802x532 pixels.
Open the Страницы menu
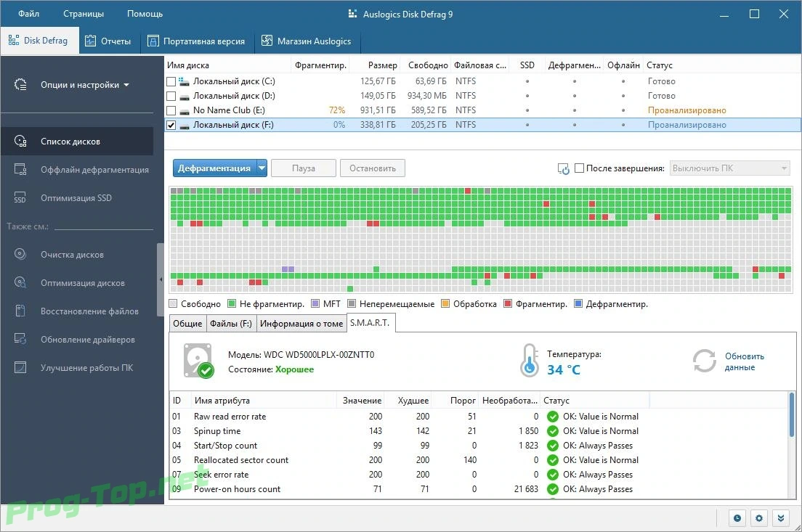(84, 14)
